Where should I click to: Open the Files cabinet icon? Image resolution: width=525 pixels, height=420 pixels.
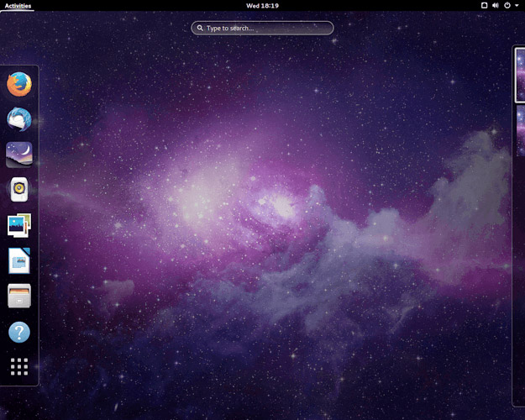19,296
